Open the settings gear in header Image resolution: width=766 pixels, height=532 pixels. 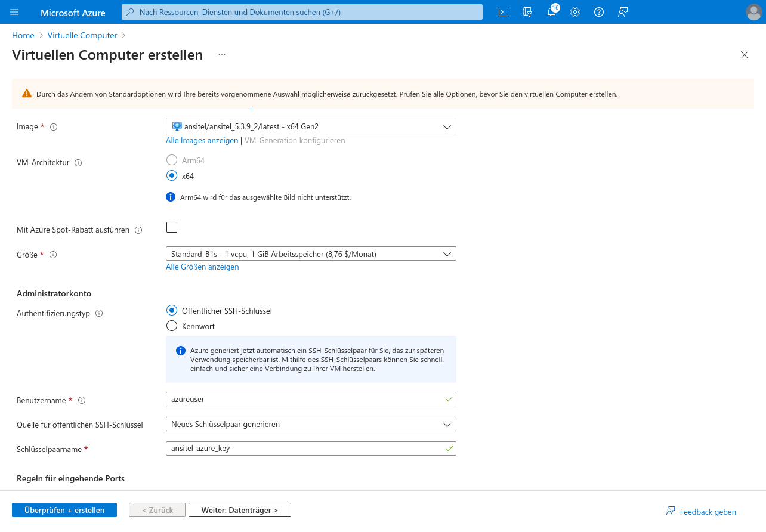click(575, 12)
